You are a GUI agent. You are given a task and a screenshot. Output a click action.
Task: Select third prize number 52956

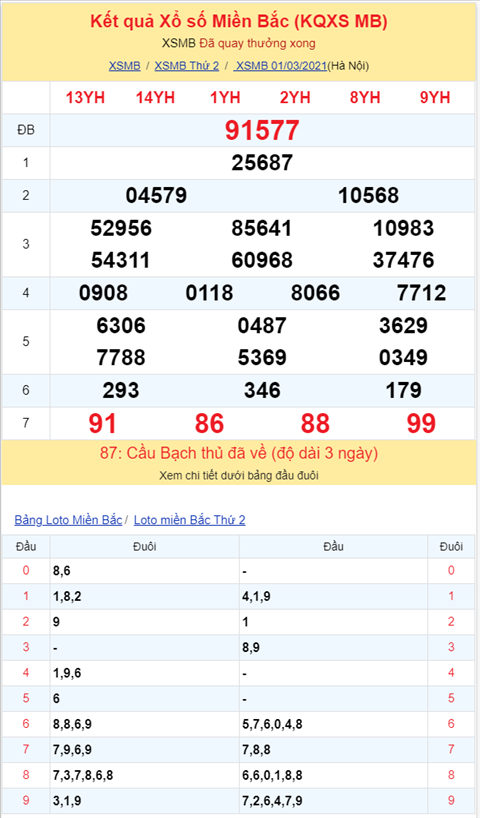[x=121, y=228]
